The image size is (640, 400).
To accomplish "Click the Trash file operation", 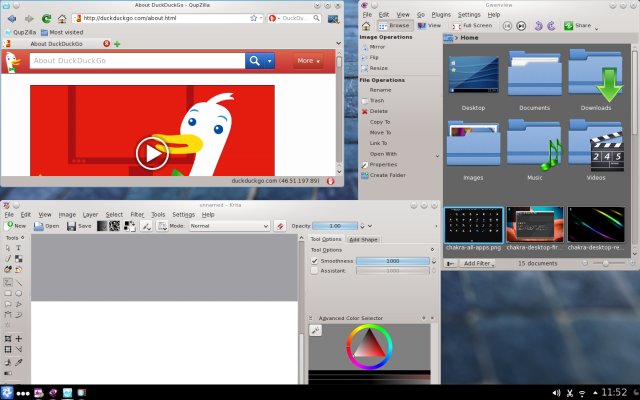I will (377, 100).
